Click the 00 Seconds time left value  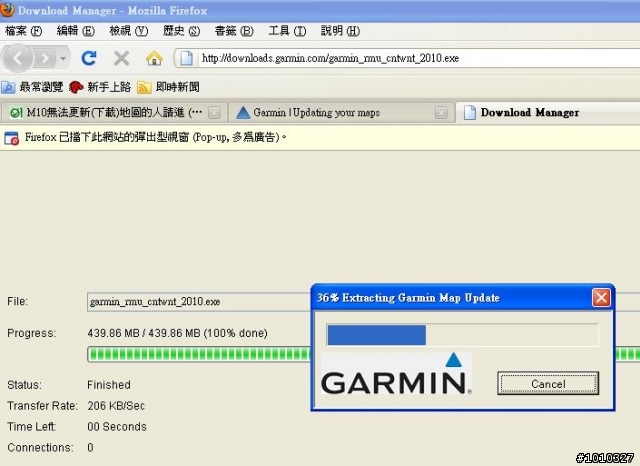(117, 427)
